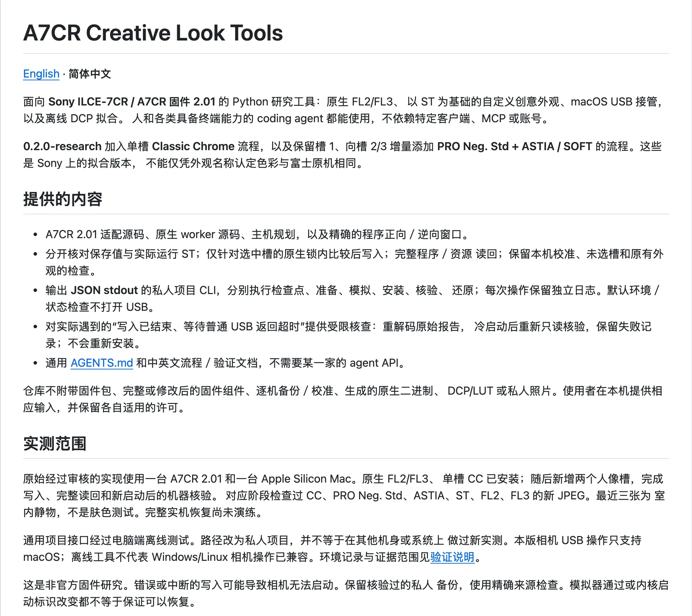Click the paragraph starting 仓库不附带固件包
692x616 pixels.
(x=343, y=399)
